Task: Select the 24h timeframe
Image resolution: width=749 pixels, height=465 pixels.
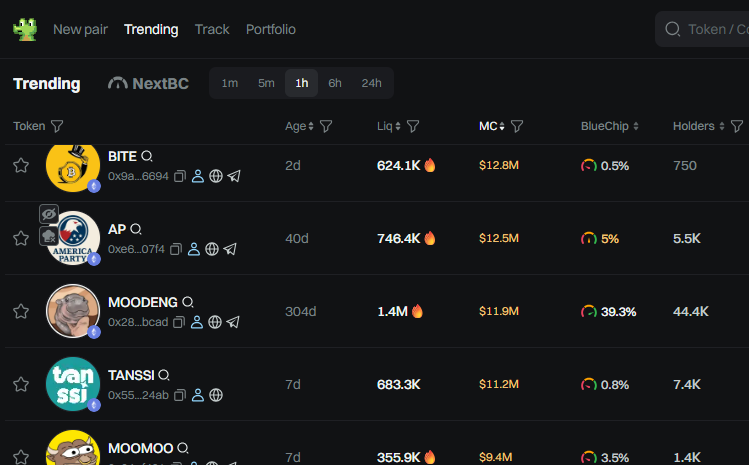Action: click(x=371, y=83)
